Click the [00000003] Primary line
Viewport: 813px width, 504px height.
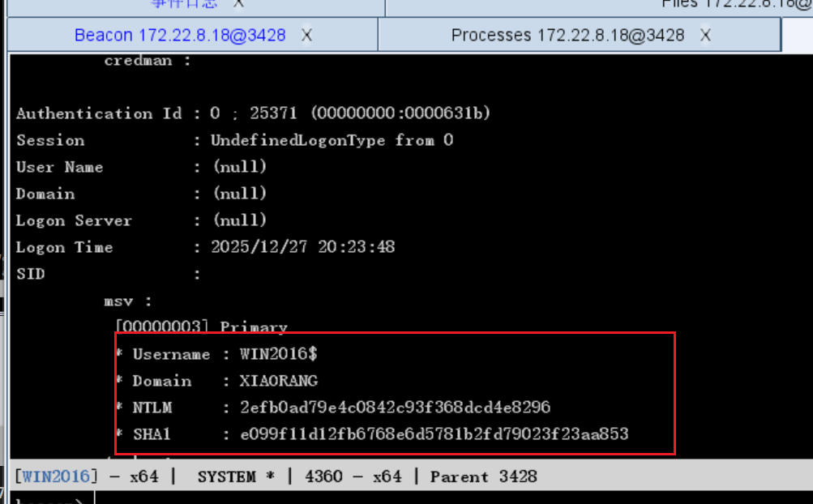(x=201, y=327)
